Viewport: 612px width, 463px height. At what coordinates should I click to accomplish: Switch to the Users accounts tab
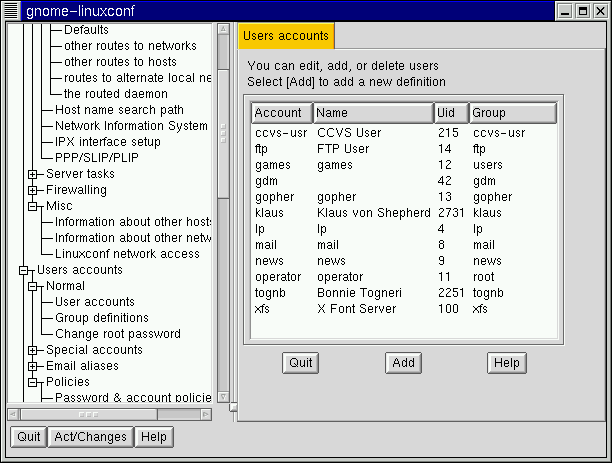point(286,36)
